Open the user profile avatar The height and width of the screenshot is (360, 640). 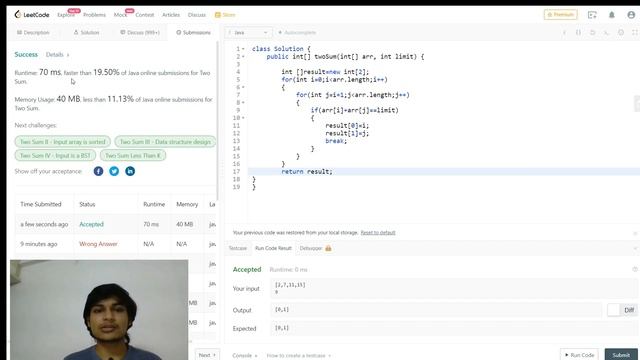click(631, 15)
